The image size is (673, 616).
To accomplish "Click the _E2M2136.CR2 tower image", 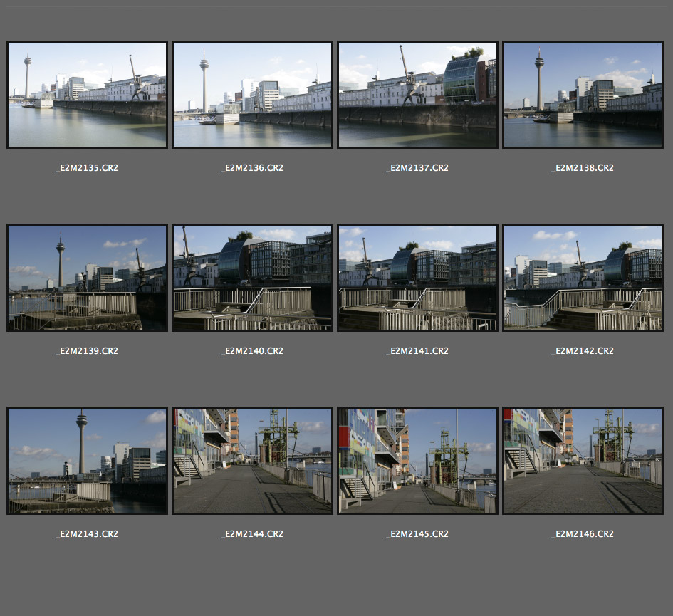I will coord(252,95).
